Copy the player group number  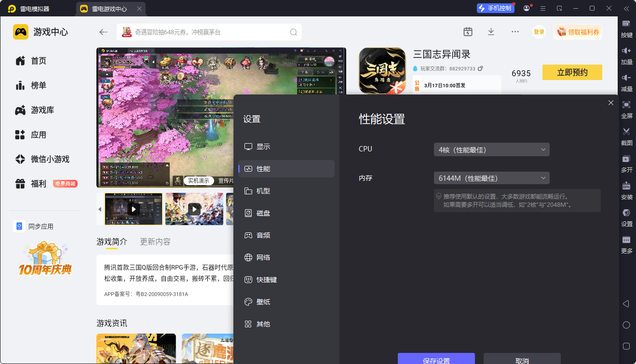(x=480, y=68)
